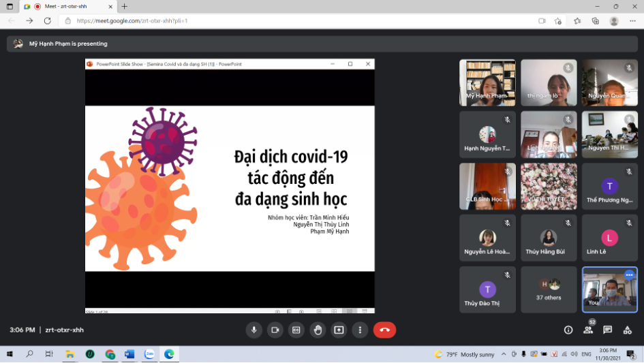
Task: Refresh the browser page
Action: pos(48,20)
